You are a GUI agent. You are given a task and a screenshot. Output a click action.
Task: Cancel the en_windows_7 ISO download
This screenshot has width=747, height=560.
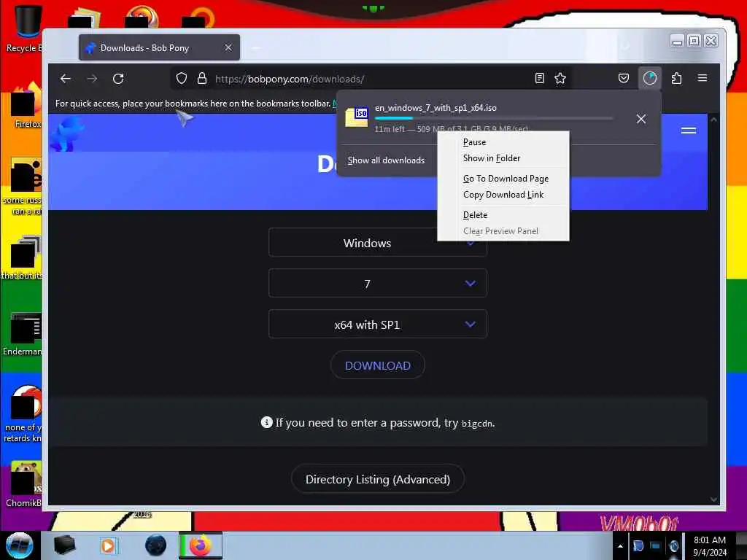(641, 119)
